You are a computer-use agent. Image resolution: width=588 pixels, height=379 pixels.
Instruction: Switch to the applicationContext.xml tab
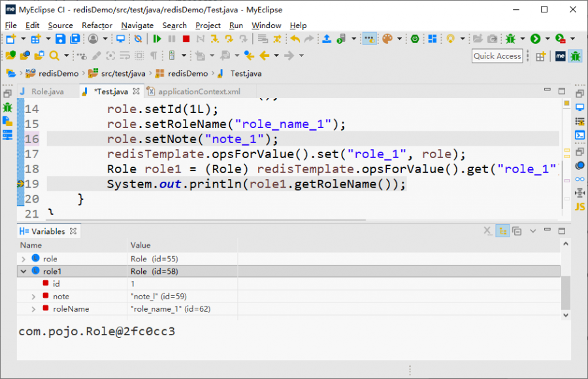[199, 92]
